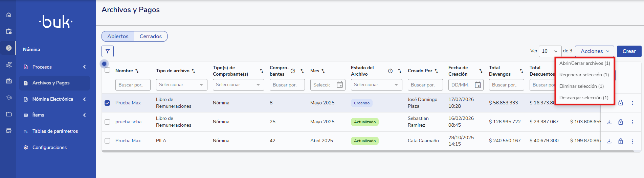This screenshot has height=178, width=644.
Task: Click the home icon in left rail
Action: tap(9, 15)
